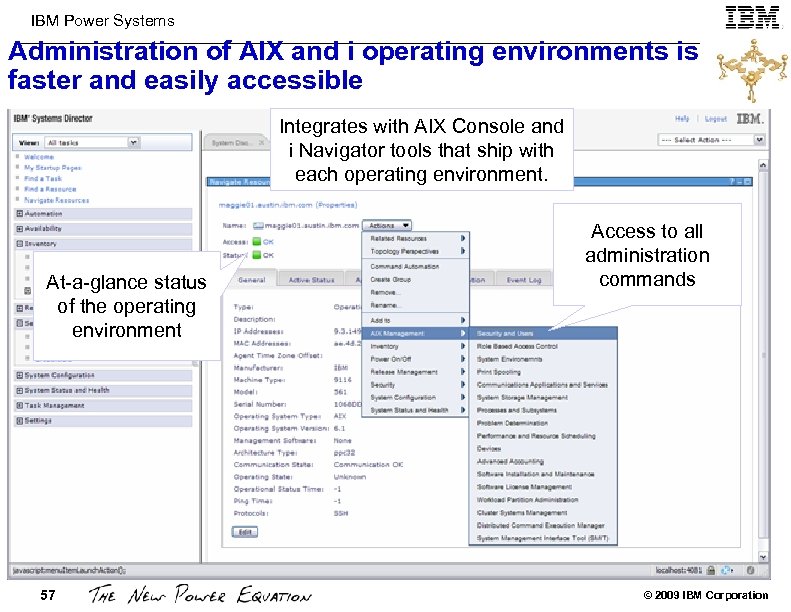
Task: Click the Help link
Action: [682, 119]
